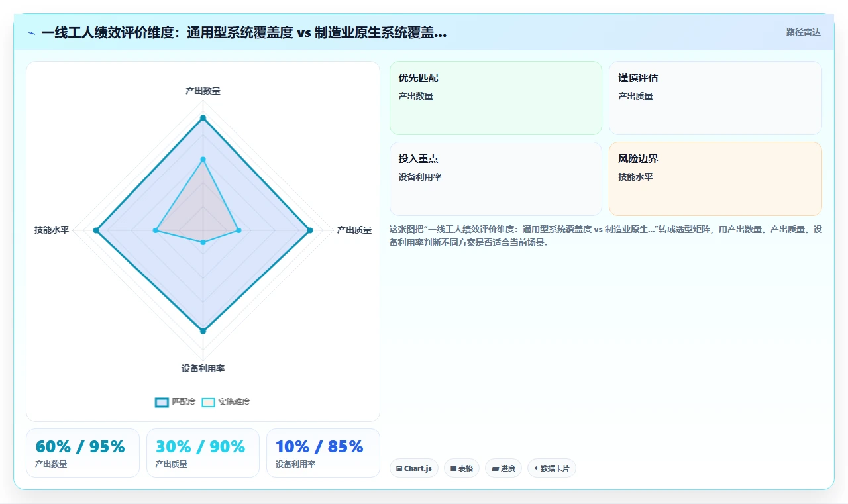Click the 60% / 95% stat card
This screenshot has width=848, height=504.
point(83,453)
